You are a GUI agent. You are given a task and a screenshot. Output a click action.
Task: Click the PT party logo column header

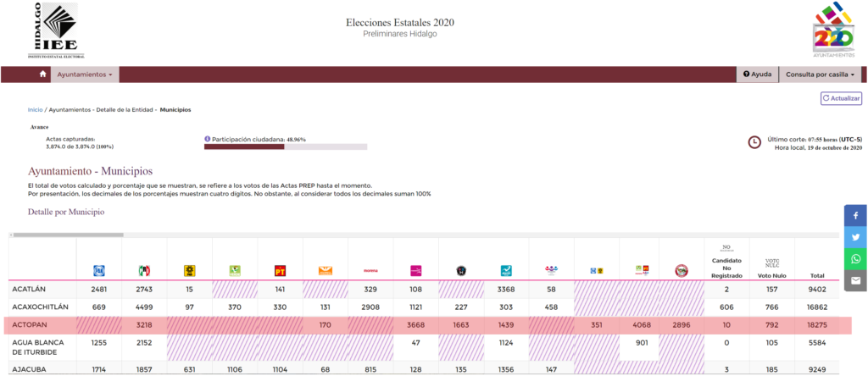(x=281, y=271)
